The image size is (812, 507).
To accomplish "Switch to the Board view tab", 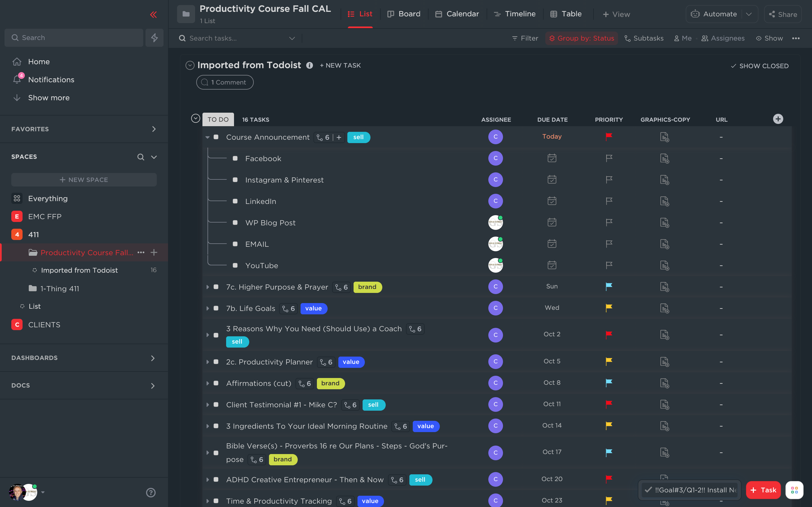I will coord(404,14).
